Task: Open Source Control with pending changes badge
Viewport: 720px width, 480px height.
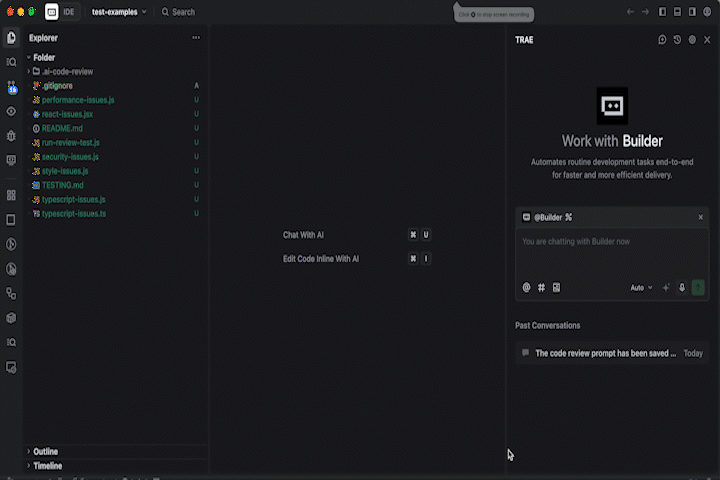Action: pos(11,87)
